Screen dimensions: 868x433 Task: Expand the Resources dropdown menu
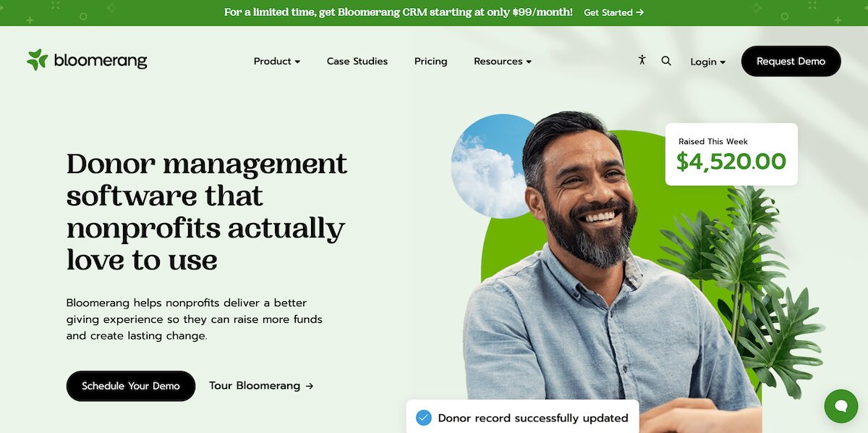503,62
